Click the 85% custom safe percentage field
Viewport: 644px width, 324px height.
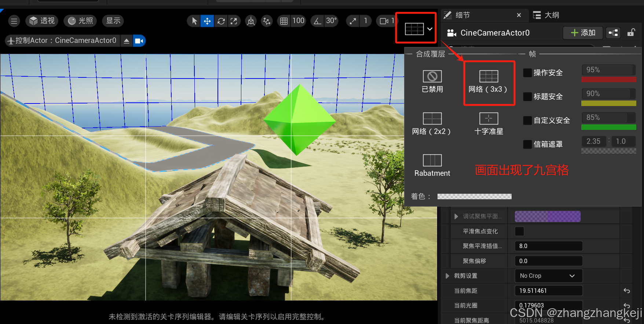click(x=608, y=117)
